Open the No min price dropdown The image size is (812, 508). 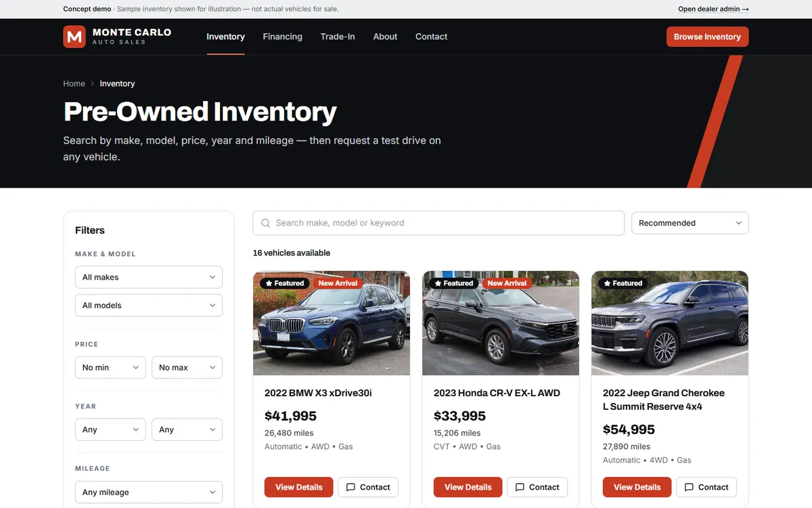click(110, 367)
